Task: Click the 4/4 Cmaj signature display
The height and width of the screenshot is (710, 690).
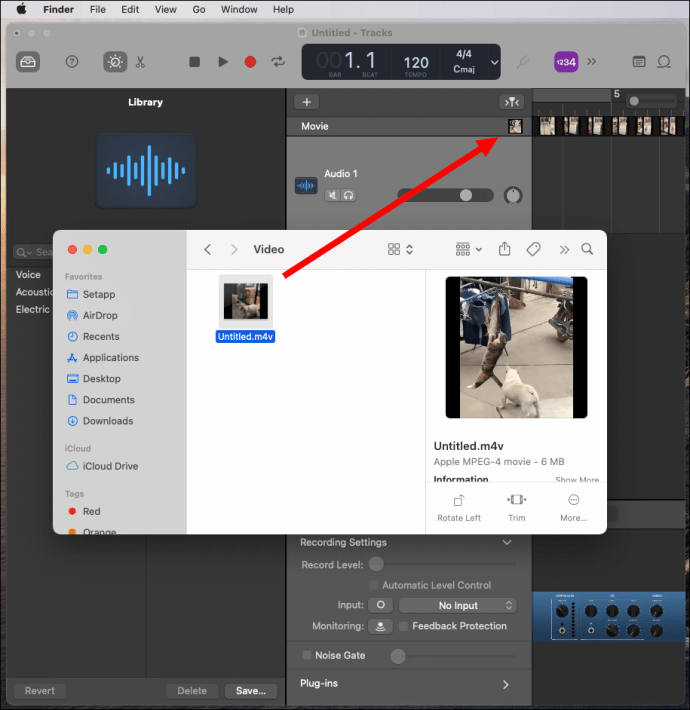Action: coord(464,62)
